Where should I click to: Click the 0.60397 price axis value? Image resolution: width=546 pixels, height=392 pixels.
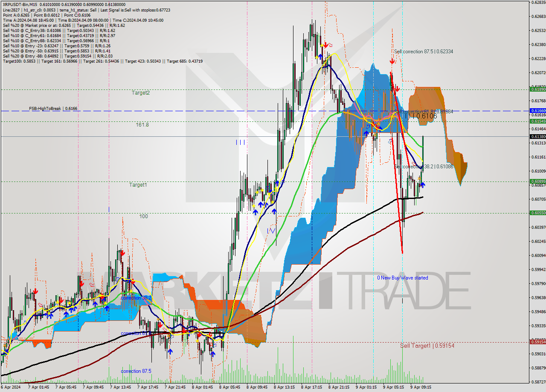[x=538, y=228]
